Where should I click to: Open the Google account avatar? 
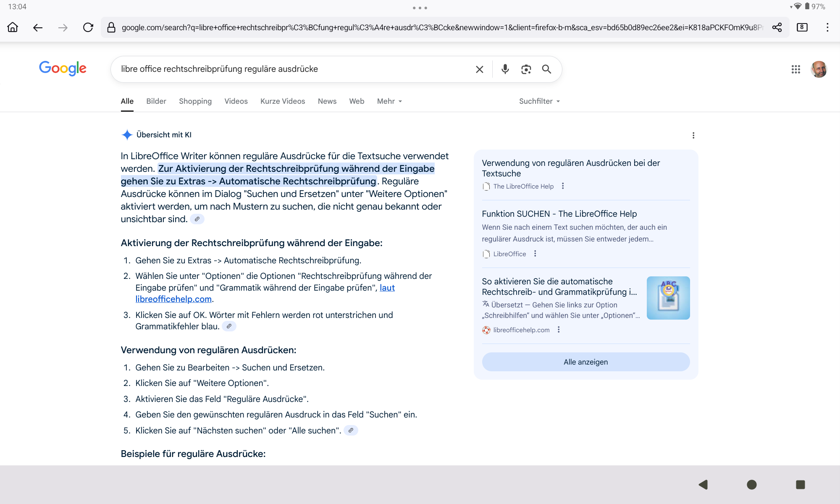[819, 69]
